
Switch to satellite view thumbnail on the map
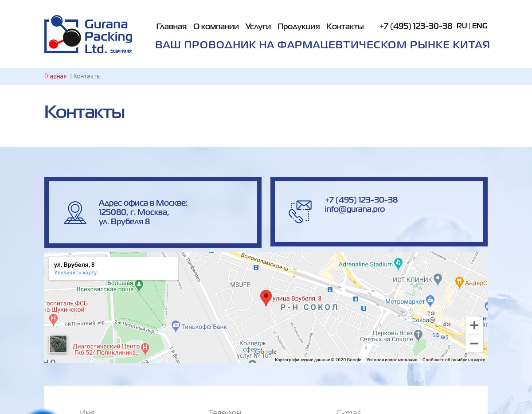click(58, 344)
